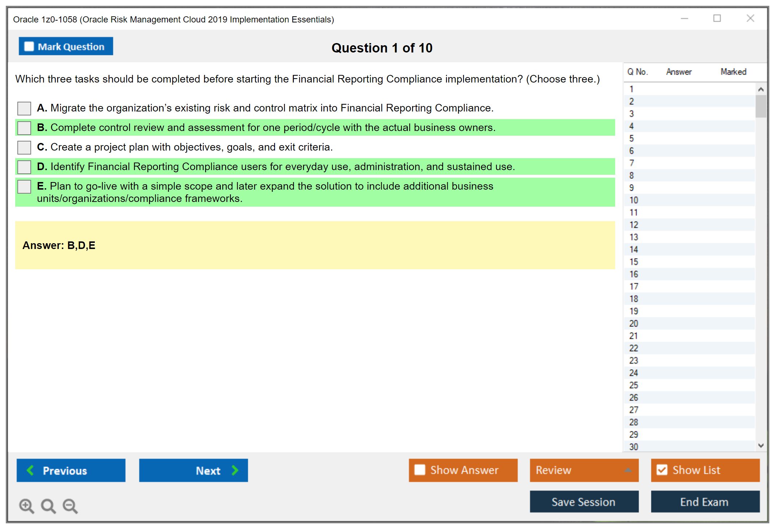Tick the option E checkbox
The image size is (778, 532).
point(24,186)
